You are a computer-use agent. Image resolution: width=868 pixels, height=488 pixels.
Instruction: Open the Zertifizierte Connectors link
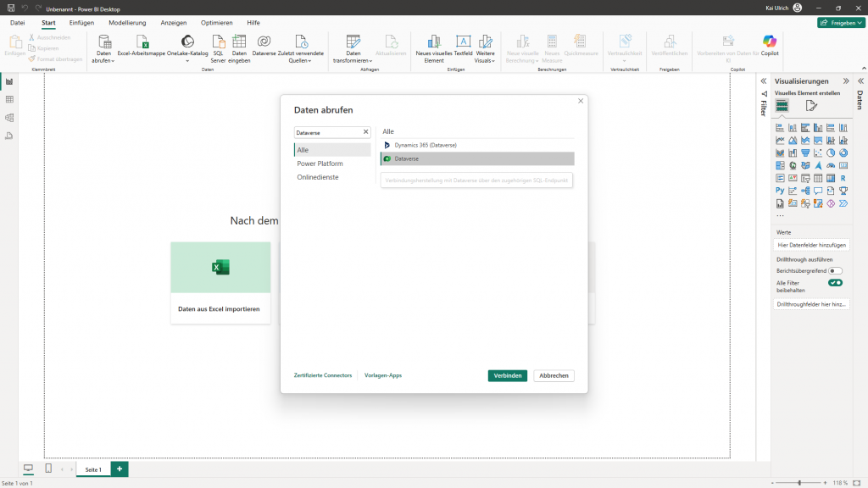click(x=322, y=375)
